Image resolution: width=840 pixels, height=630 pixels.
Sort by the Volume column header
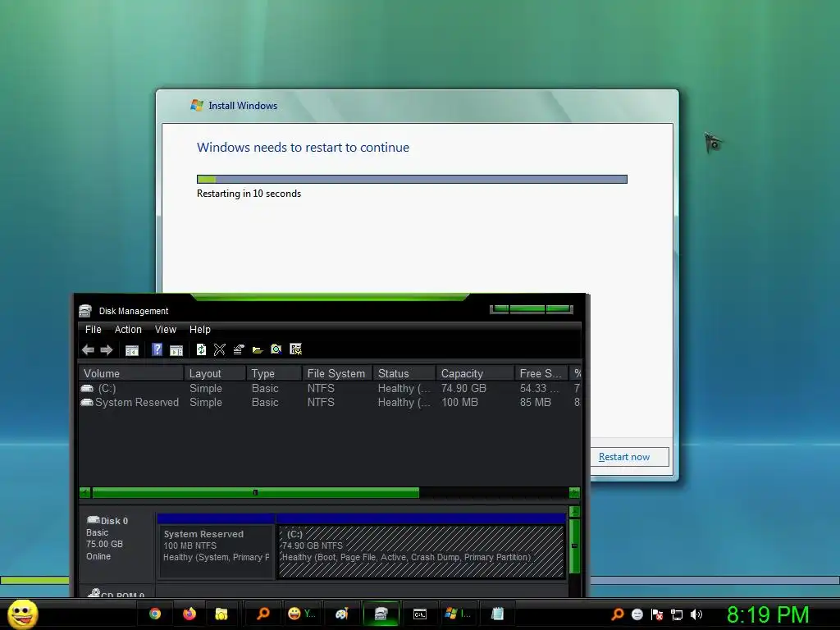click(131, 373)
